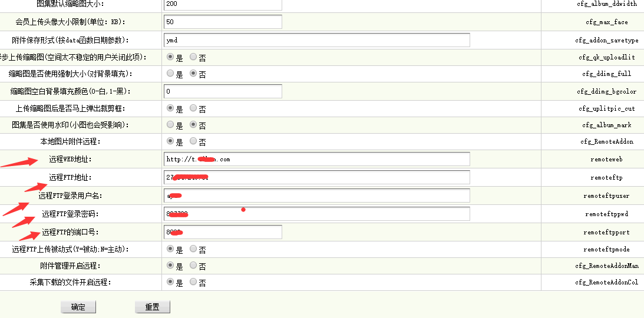Viewport: 644px width, 318px height.
Task: Select 否 for 附件管理开启远程
Action: click(193, 265)
